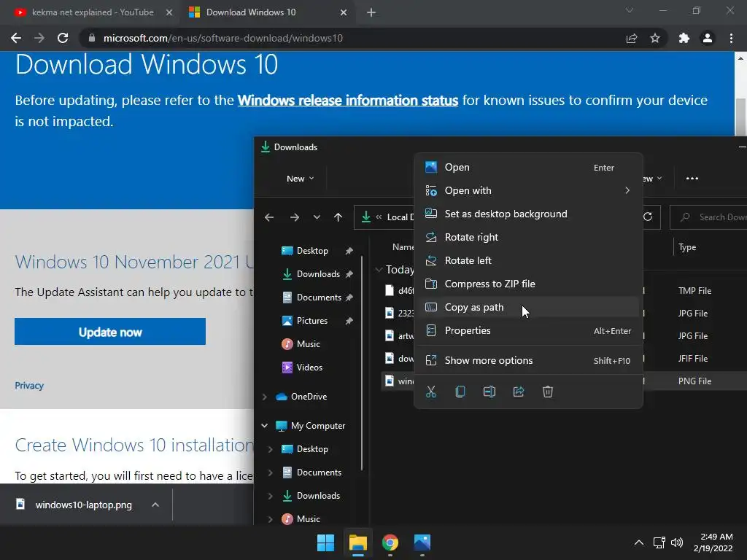Click the Rename icon in context menu
The width and height of the screenshot is (747, 560).
[489, 392]
